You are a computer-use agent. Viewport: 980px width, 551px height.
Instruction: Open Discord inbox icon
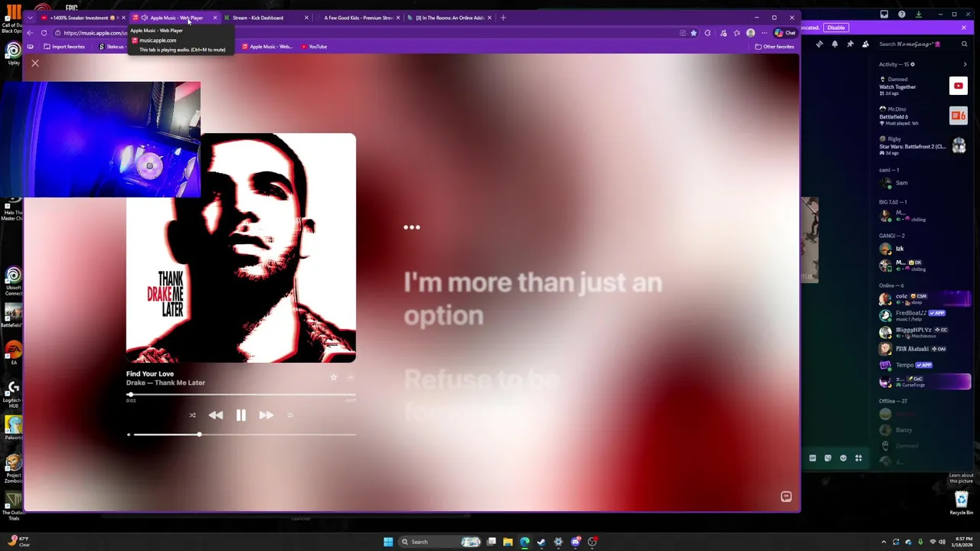(884, 14)
